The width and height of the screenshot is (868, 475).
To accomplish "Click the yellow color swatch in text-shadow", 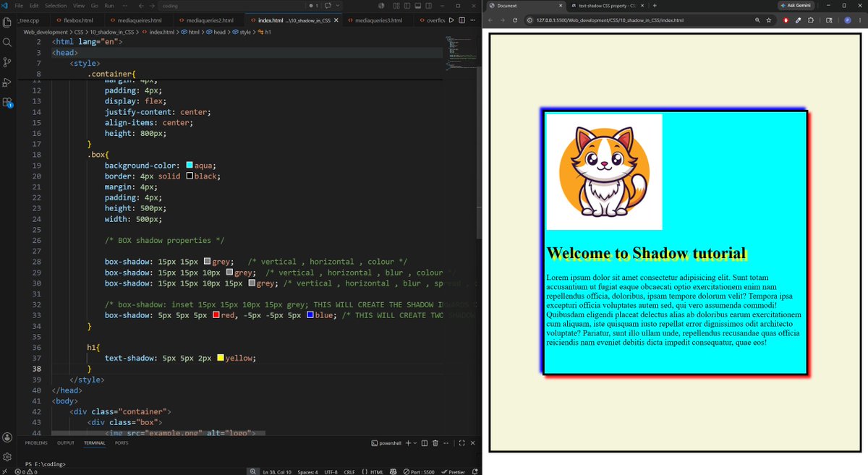I will pos(221,358).
